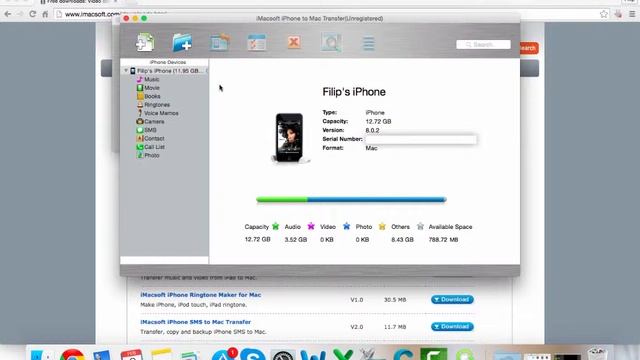Click the storage capacity usage bar

click(351, 200)
